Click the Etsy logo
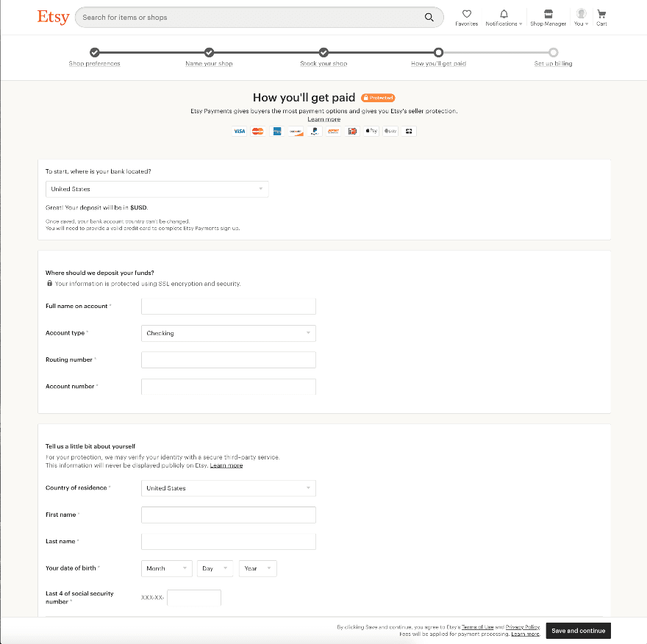Screen dimensions: 647x644 [x=53, y=17]
